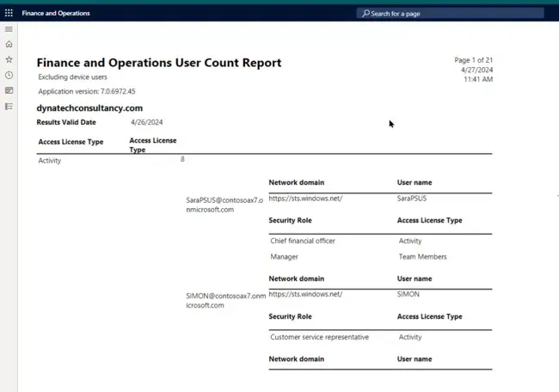Select sts.windows.net URL in SaraPSUS row
The height and width of the screenshot is (392, 559).
point(305,199)
